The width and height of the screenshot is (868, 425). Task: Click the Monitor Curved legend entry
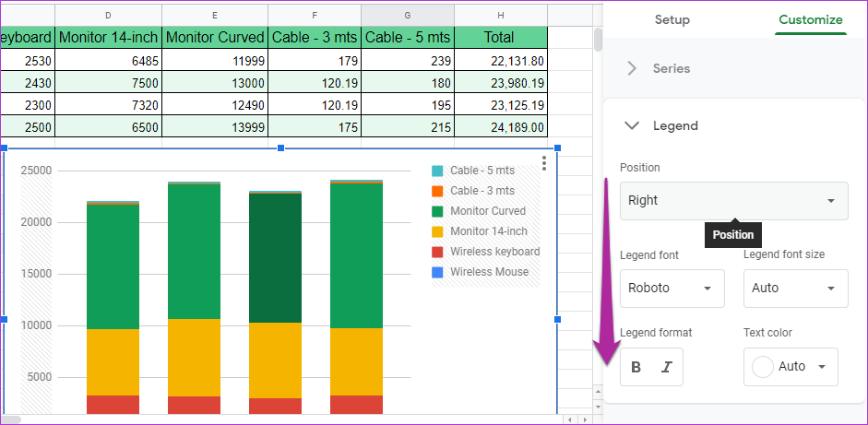pyautogui.click(x=487, y=211)
